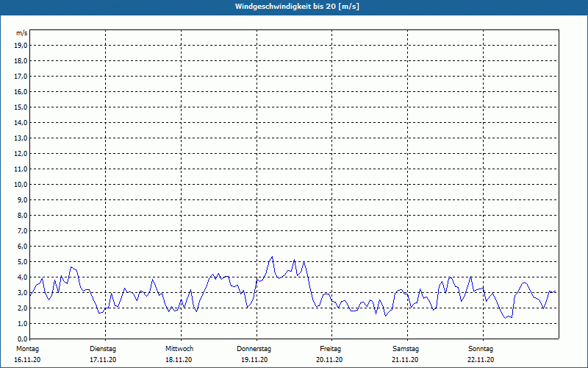Select the Freitag day label
588x368 pixels.
coord(330,348)
